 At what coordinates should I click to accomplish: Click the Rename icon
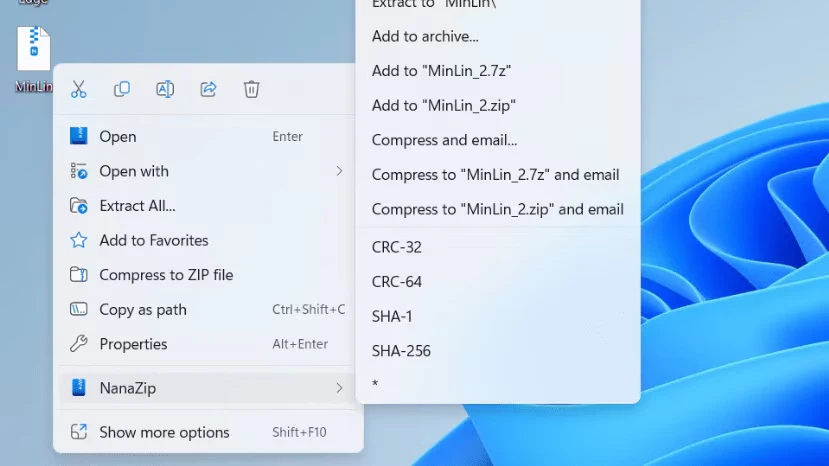pyautogui.click(x=165, y=90)
